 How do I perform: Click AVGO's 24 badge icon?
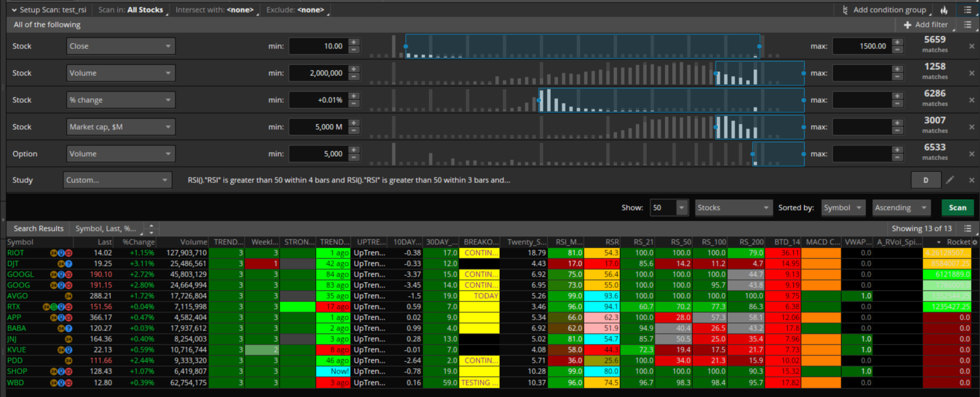[69, 296]
